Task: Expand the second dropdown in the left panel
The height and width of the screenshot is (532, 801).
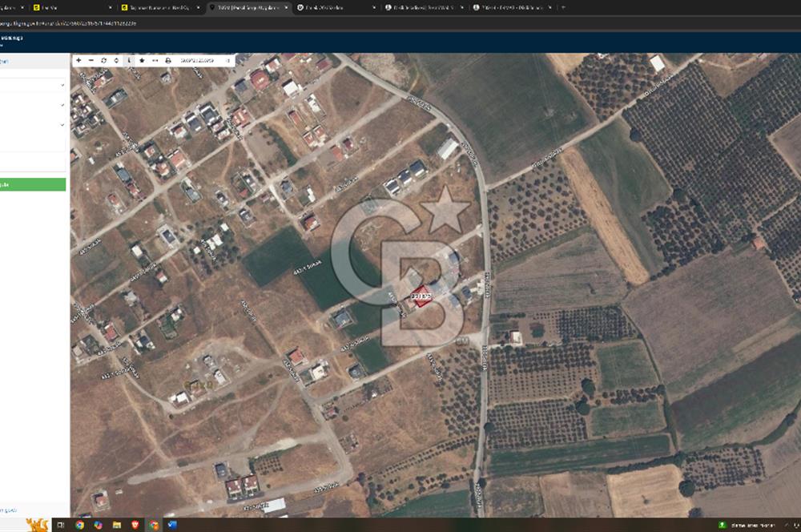Action: point(62,105)
